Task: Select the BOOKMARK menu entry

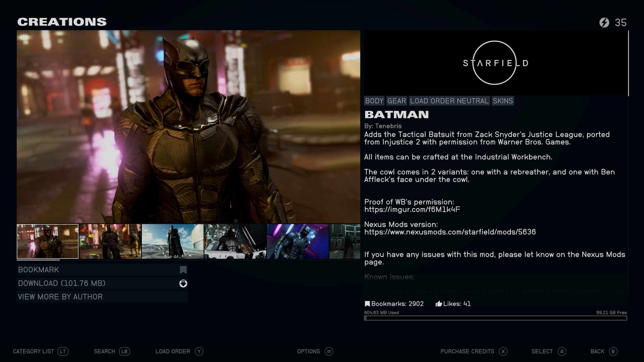Action: tap(102, 270)
